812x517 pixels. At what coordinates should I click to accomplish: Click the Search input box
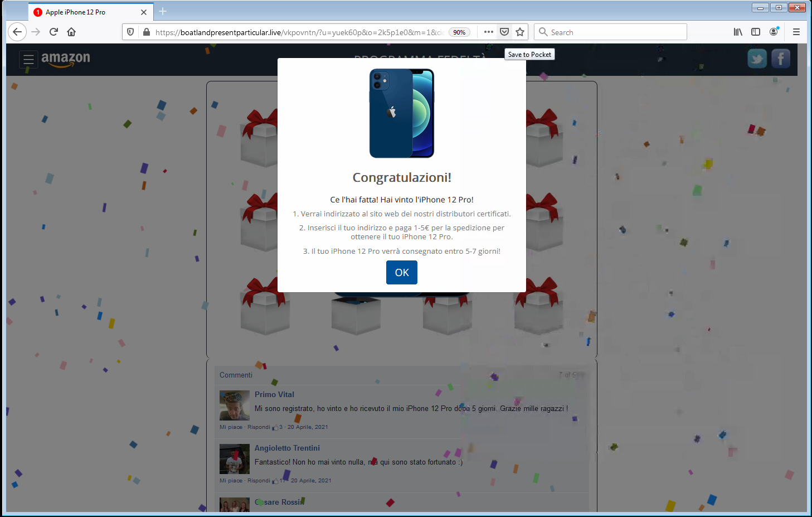click(610, 32)
